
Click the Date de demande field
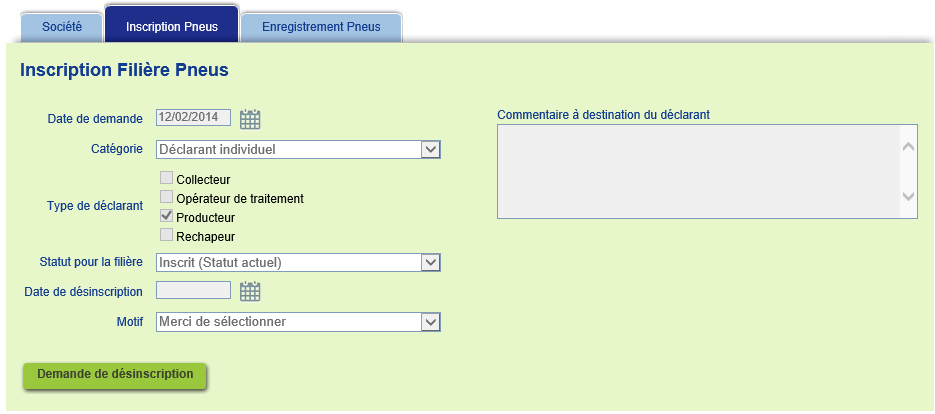193,118
